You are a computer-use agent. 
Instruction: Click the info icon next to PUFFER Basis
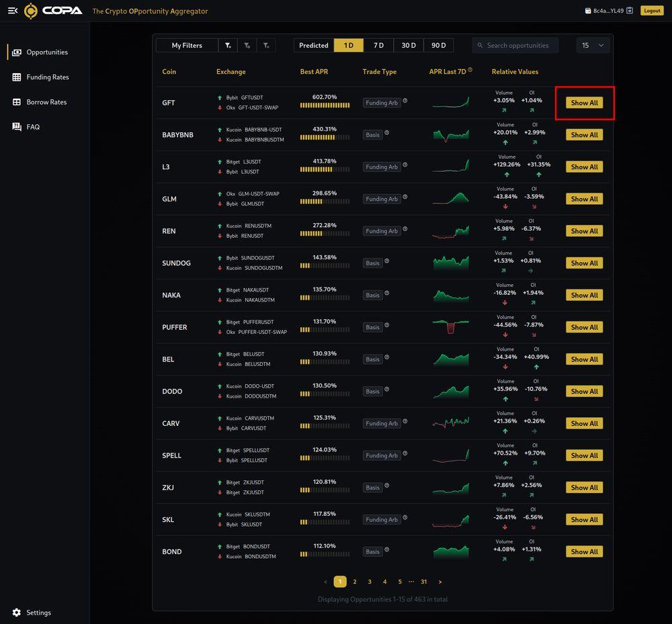coord(386,325)
